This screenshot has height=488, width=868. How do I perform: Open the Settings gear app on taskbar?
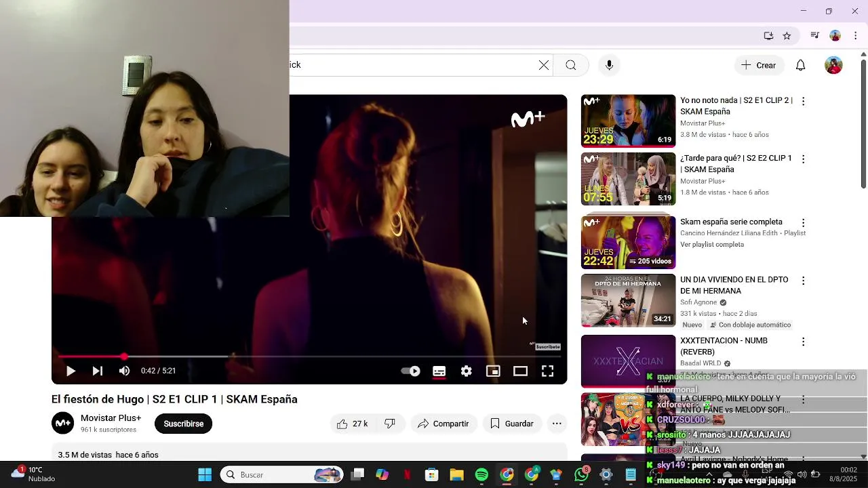[x=606, y=474]
